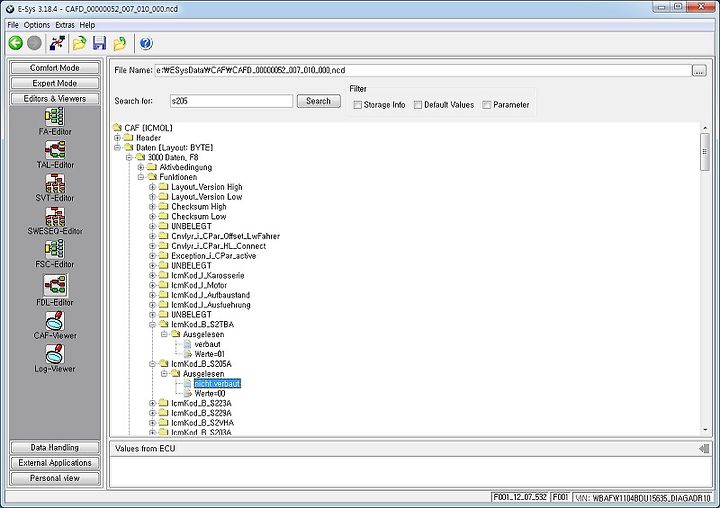Image resolution: width=720 pixels, height=508 pixels.
Task: Select the 'Werte=01' tree entry
Action: [x=210, y=354]
